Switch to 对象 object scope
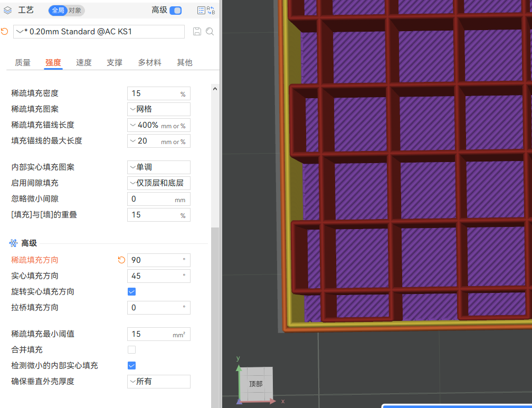This screenshot has height=408, width=532. [x=75, y=11]
